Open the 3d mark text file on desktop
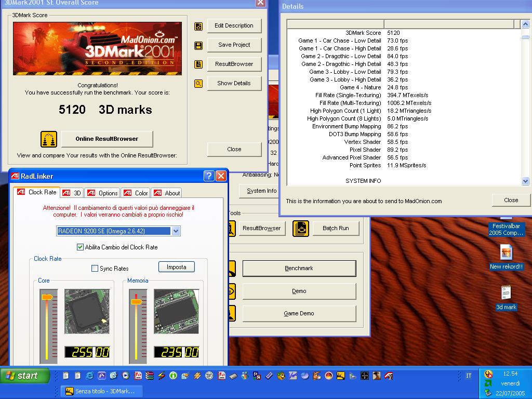532x399 pixels. [x=506, y=298]
